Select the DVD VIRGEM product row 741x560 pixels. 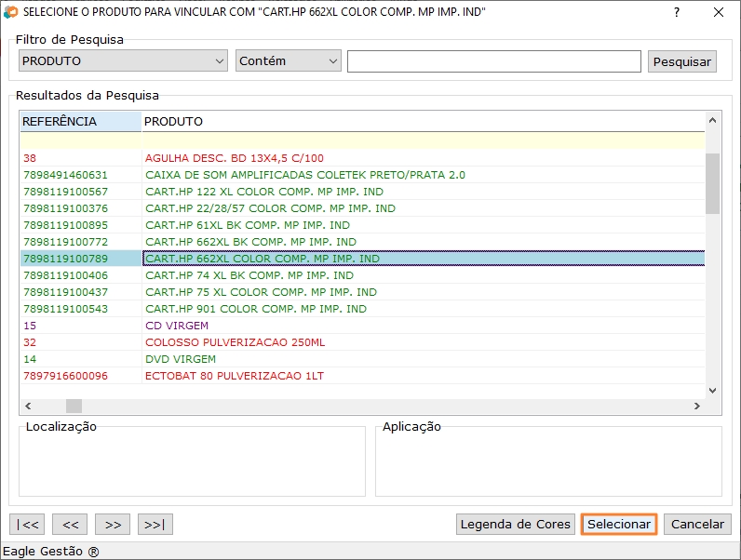click(x=181, y=359)
